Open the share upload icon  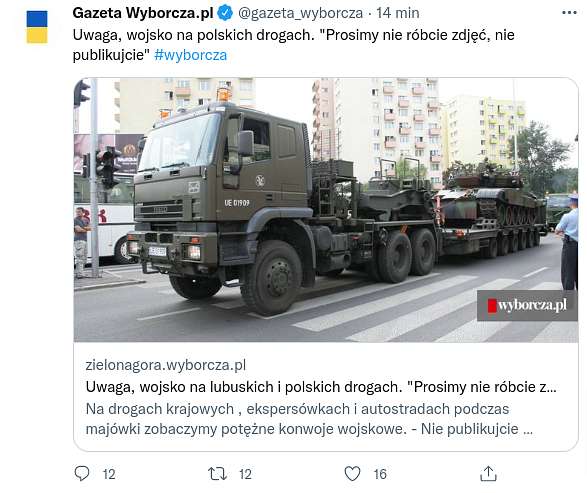tap(488, 474)
